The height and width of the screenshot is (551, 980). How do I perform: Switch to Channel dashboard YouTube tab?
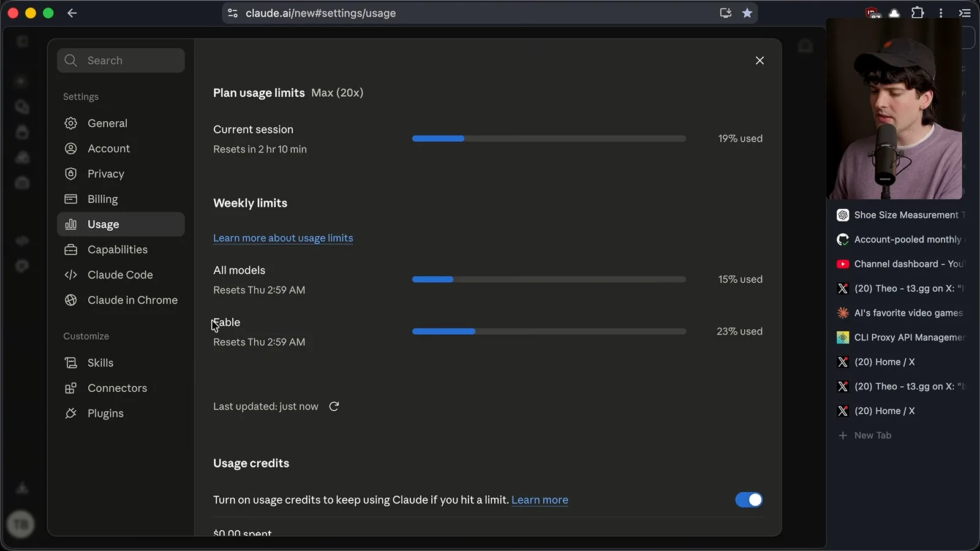point(900,264)
